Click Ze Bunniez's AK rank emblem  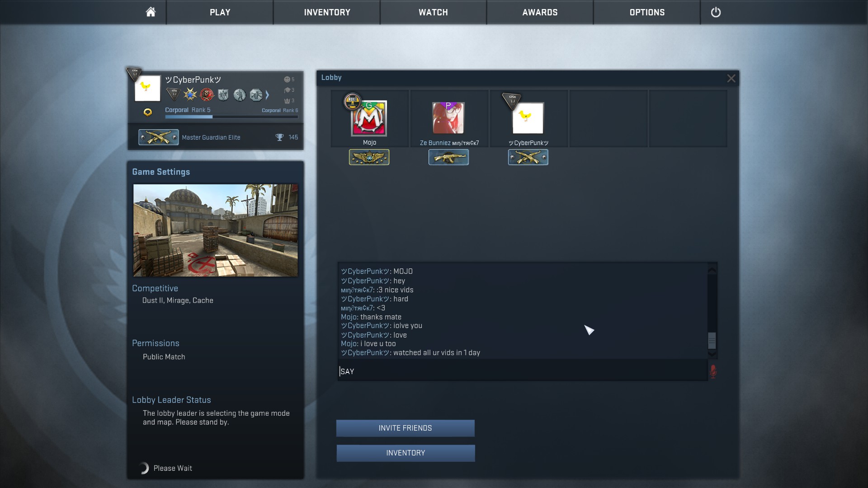pos(448,157)
